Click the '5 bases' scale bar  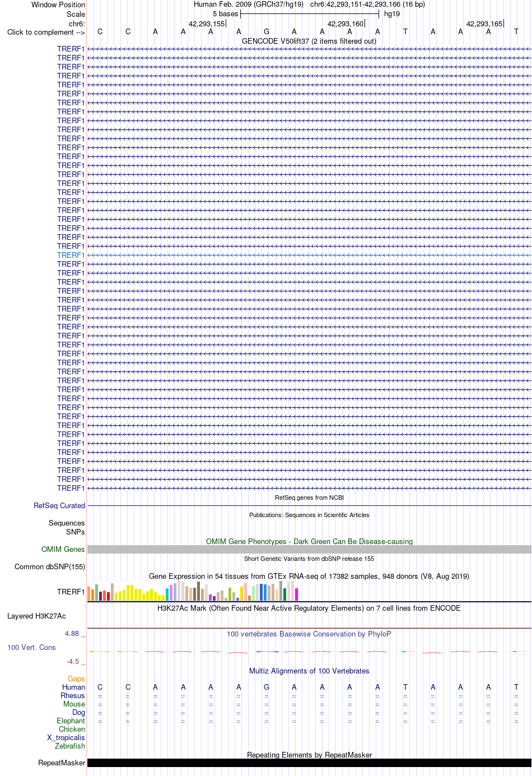[x=310, y=14]
